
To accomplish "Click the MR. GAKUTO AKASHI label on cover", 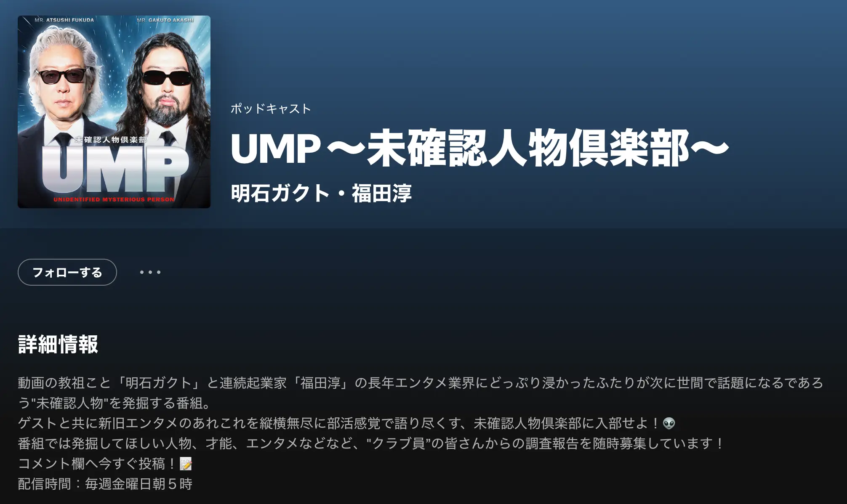I will pos(165,20).
